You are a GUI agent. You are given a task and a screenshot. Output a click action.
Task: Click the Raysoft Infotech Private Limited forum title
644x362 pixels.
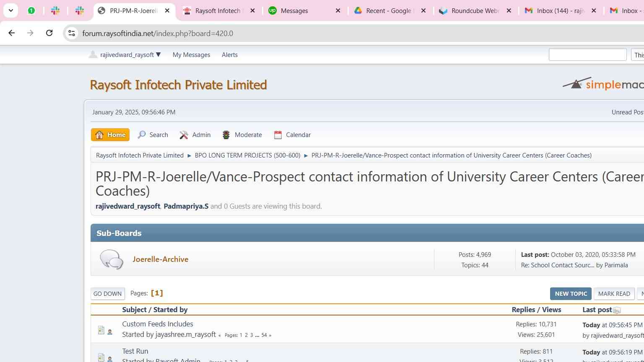179,85
